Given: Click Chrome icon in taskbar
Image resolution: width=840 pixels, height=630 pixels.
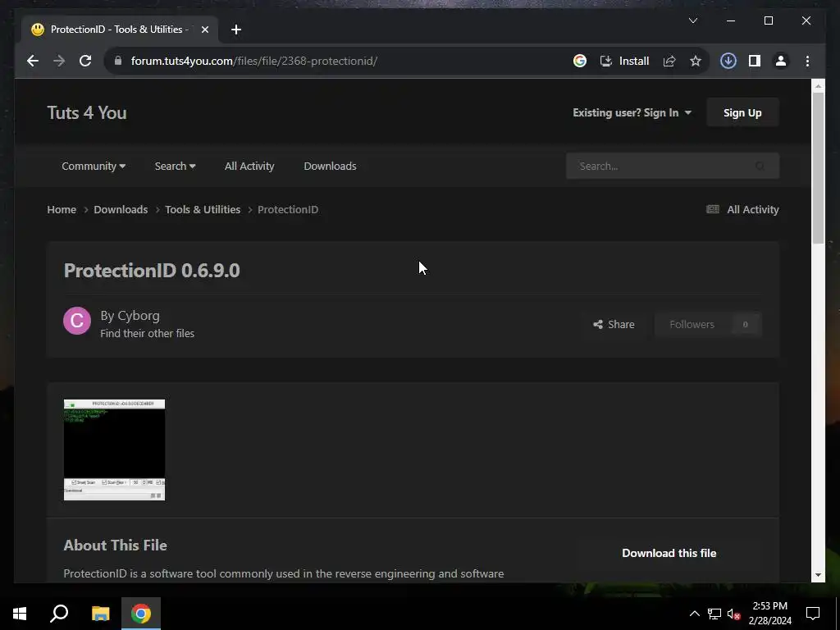Looking at the screenshot, I should click(x=141, y=614).
